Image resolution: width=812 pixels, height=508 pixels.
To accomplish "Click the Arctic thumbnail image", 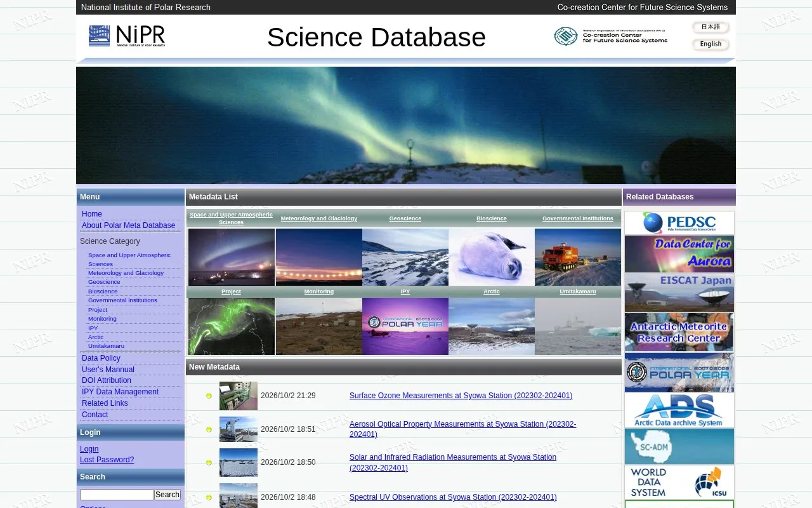I will (x=492, y=326).
